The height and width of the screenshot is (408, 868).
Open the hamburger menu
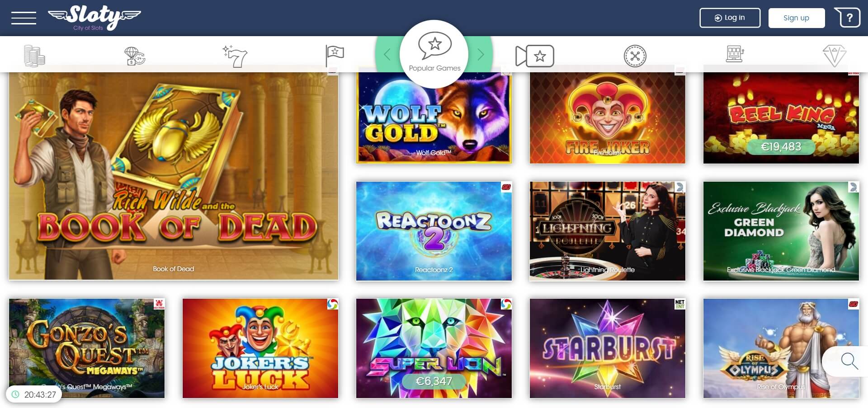[x=24, y=18]
